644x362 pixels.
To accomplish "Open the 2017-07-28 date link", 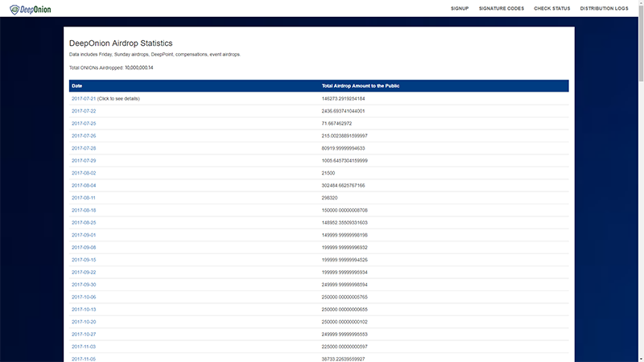I will (84, 148).
